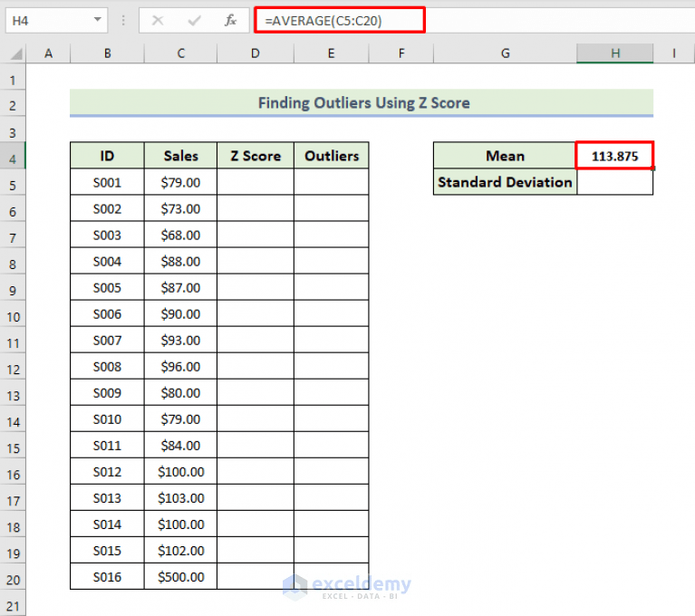Select column D header
Screen dimensions: 695x616
pyautogui.click(x=256, y=53)
